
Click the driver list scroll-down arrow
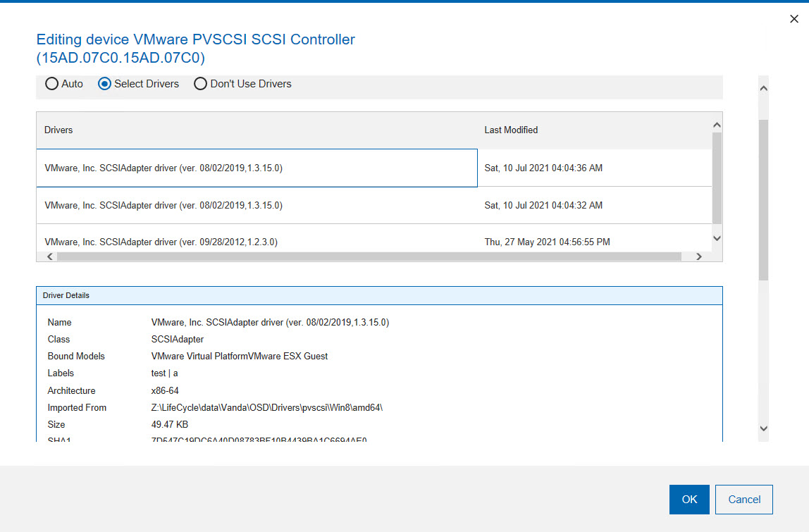coord(717,238)
